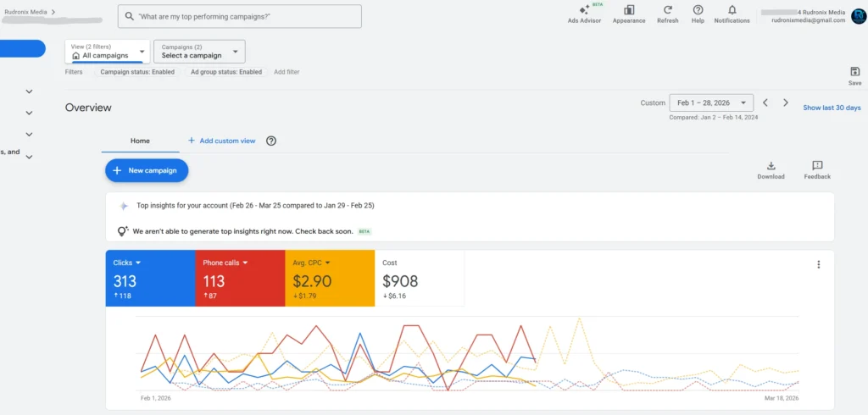Open the Help question mark icon

tap(698, 10)
